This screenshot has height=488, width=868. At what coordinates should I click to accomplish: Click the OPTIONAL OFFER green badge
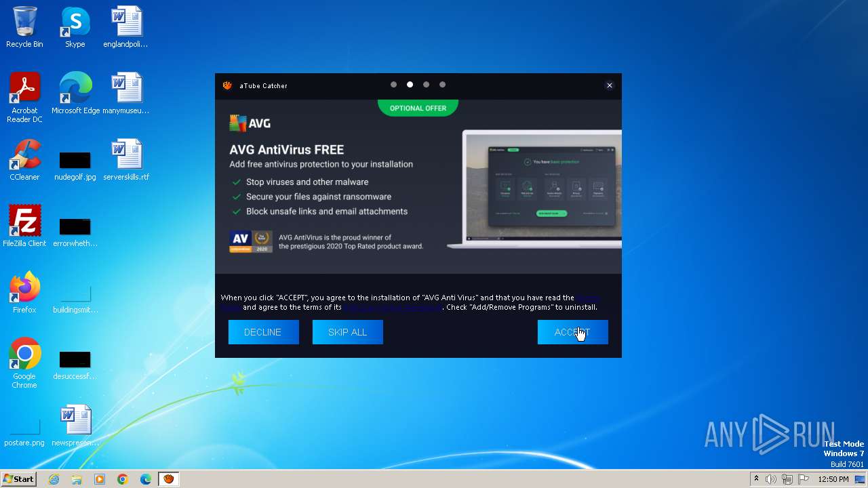coord(418,108)
